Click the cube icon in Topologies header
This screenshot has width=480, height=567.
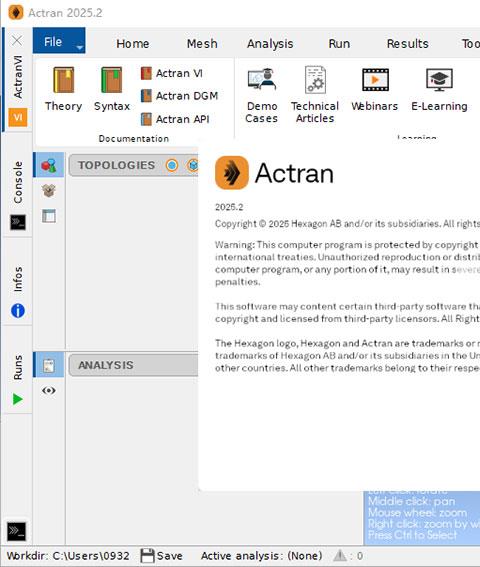coord(193,165)
